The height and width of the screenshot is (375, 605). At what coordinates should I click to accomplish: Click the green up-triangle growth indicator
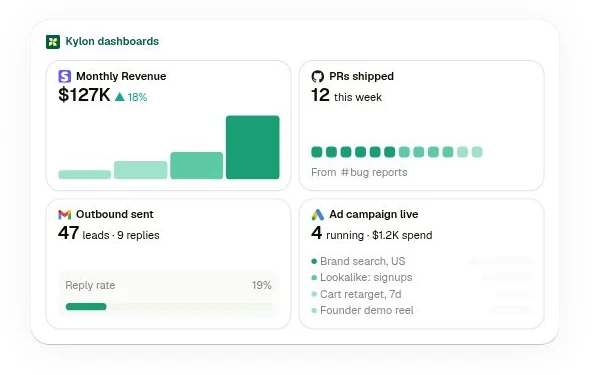pyautogui.click(x=120, y=97)
